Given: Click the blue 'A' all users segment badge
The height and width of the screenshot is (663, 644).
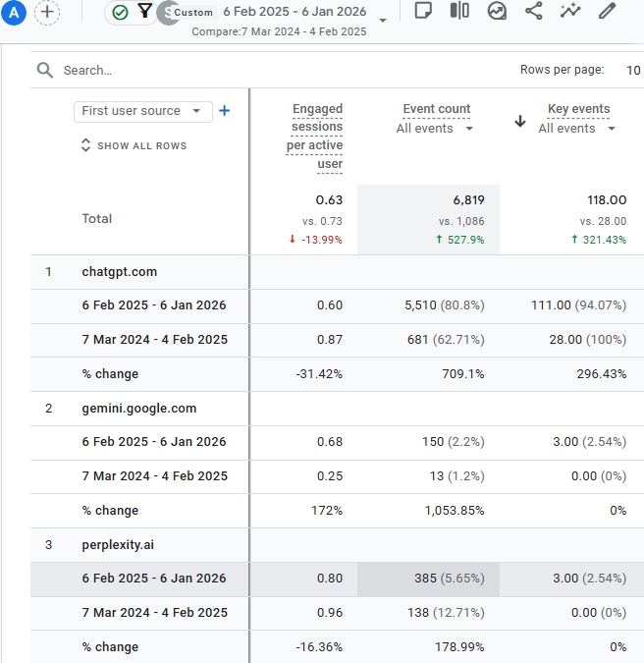Looking at the screenshot, I should pyautogui.click(x=14, y=13).
